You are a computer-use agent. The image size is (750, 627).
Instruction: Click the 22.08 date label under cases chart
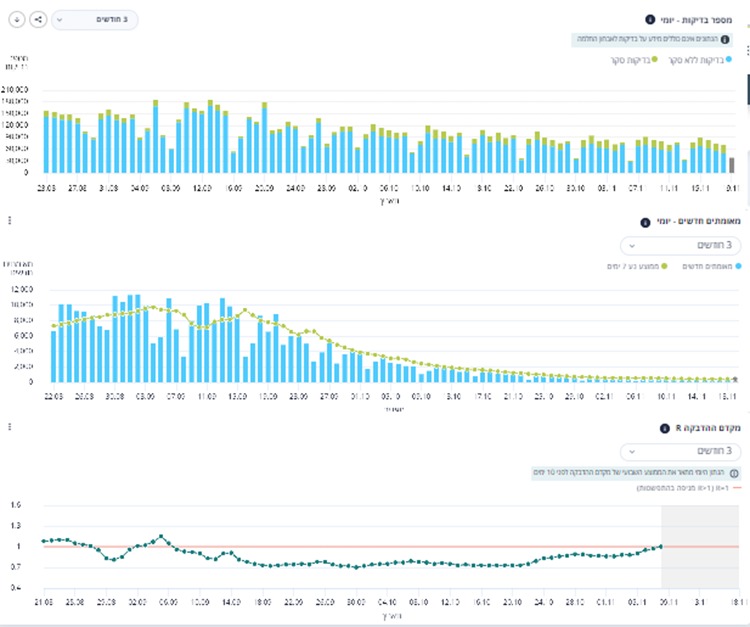click(54, 396)
